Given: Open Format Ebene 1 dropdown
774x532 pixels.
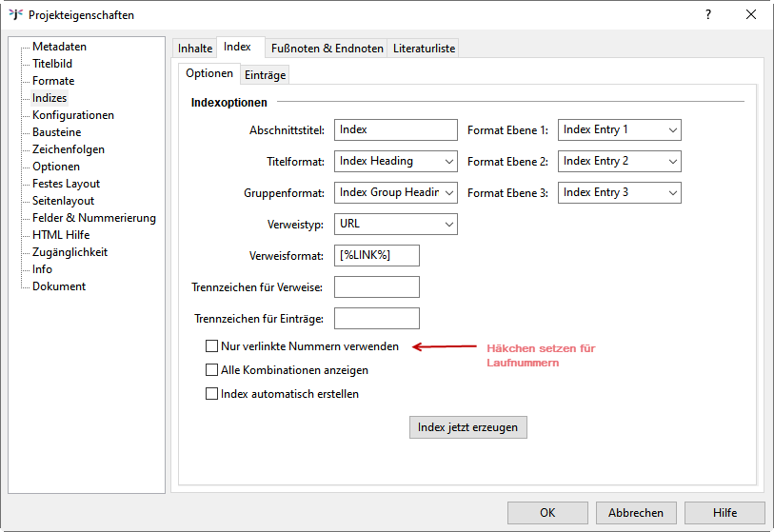Looking at the screenshot, I should coord(619,129).
